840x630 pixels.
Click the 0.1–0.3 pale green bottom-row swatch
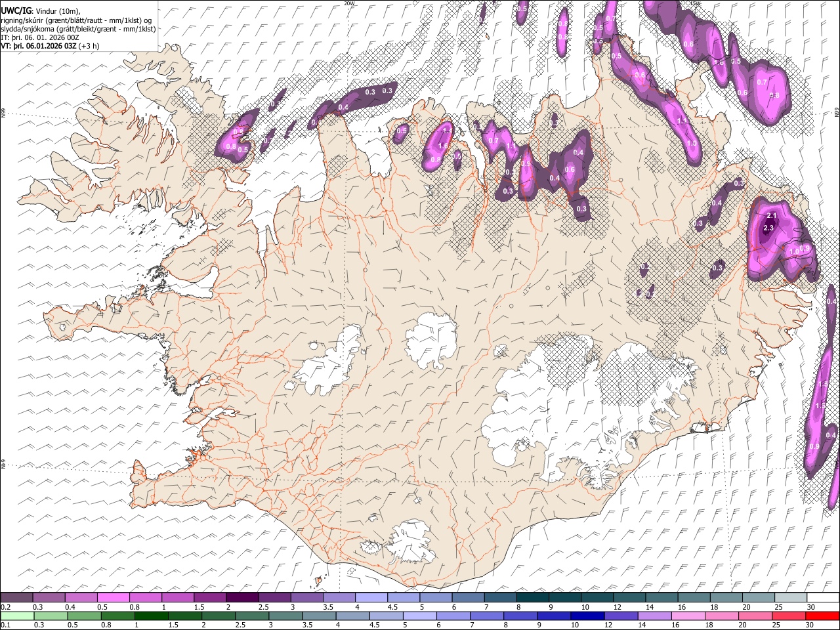click(16, 616)
